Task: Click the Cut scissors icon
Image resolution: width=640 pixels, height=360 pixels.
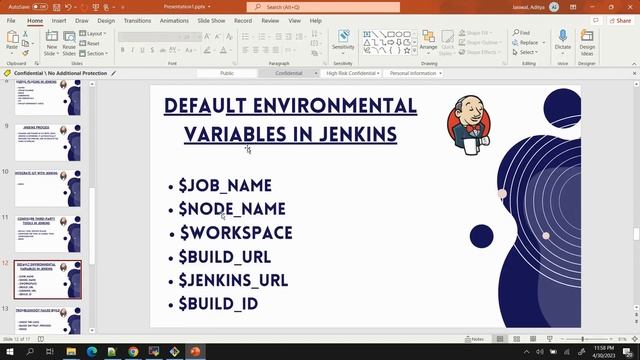Action: tap(25, 34)
